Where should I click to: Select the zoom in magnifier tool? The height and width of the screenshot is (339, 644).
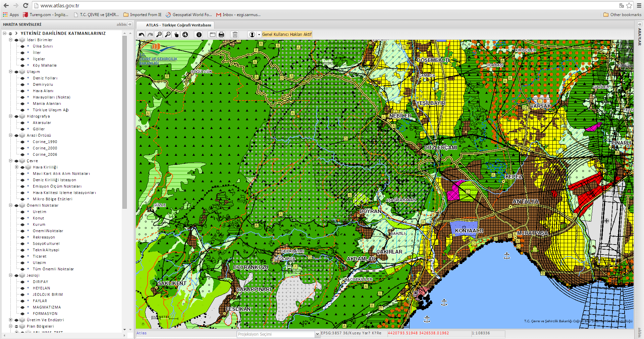(x=159, y=35)
